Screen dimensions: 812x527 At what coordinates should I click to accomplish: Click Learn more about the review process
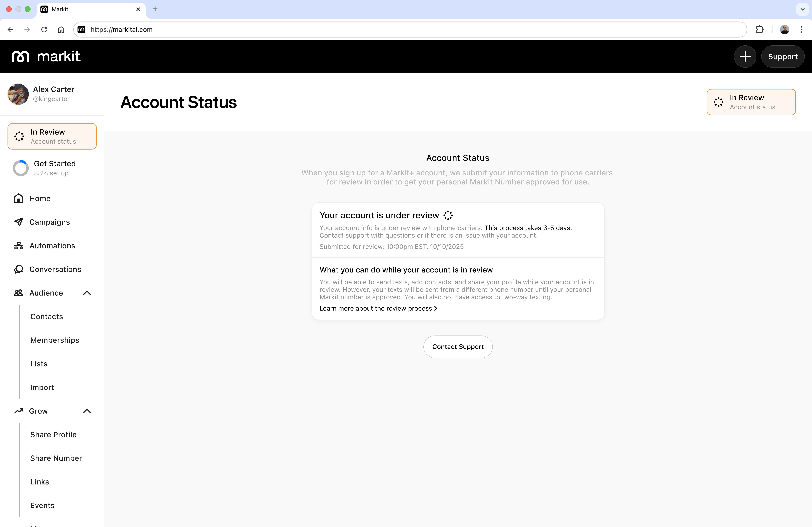[378, 308]
